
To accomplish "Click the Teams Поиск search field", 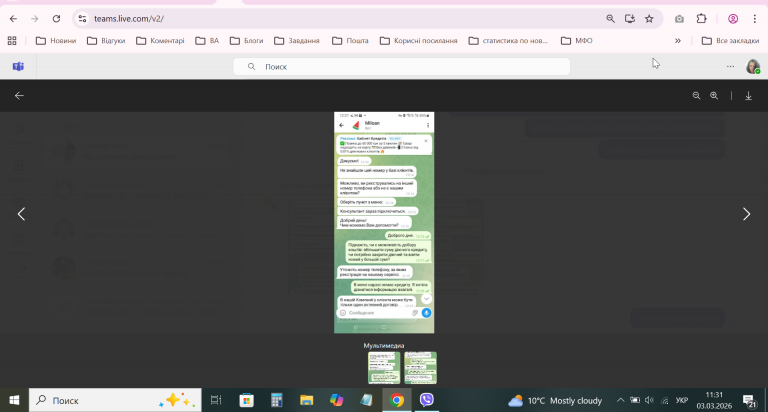I will 401,66.
